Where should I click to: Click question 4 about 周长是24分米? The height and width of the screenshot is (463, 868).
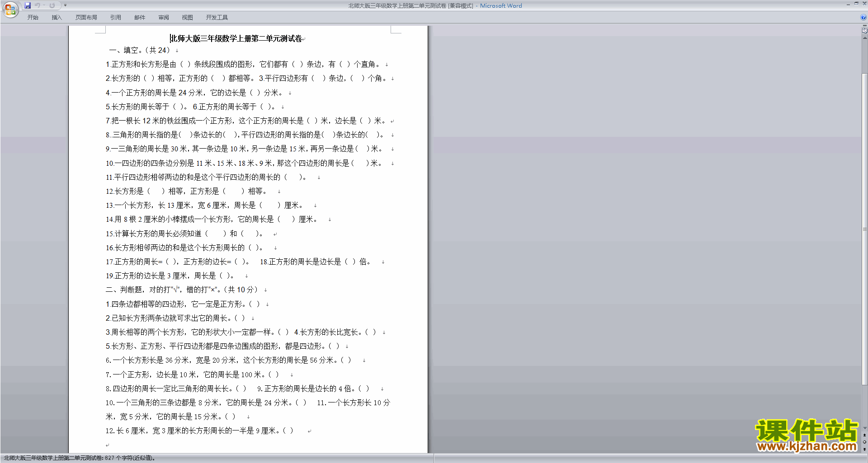click(195, 93)
